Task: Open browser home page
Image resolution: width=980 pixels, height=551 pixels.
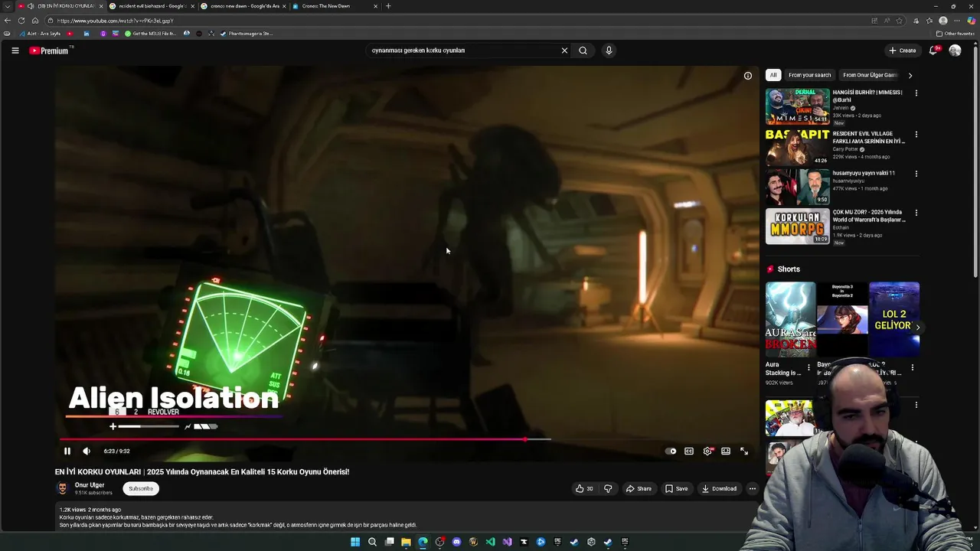Action: coord(35,21)
